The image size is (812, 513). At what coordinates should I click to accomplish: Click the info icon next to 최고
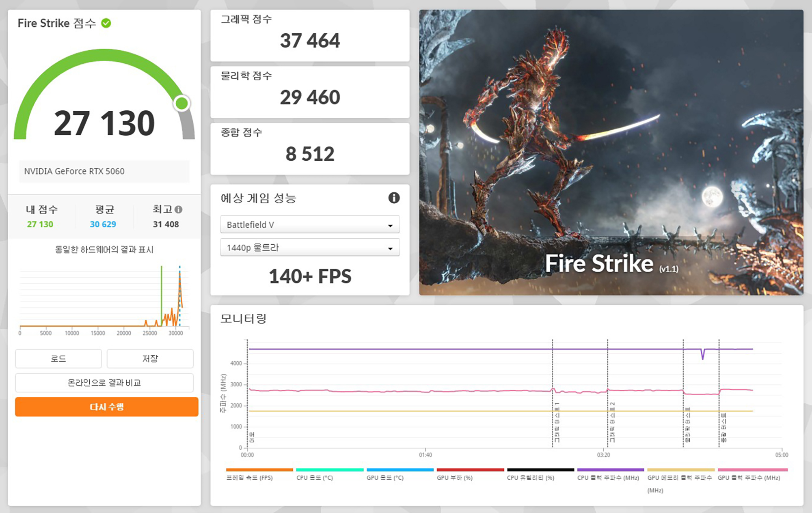pyautogui.click(x=179, y=209)
